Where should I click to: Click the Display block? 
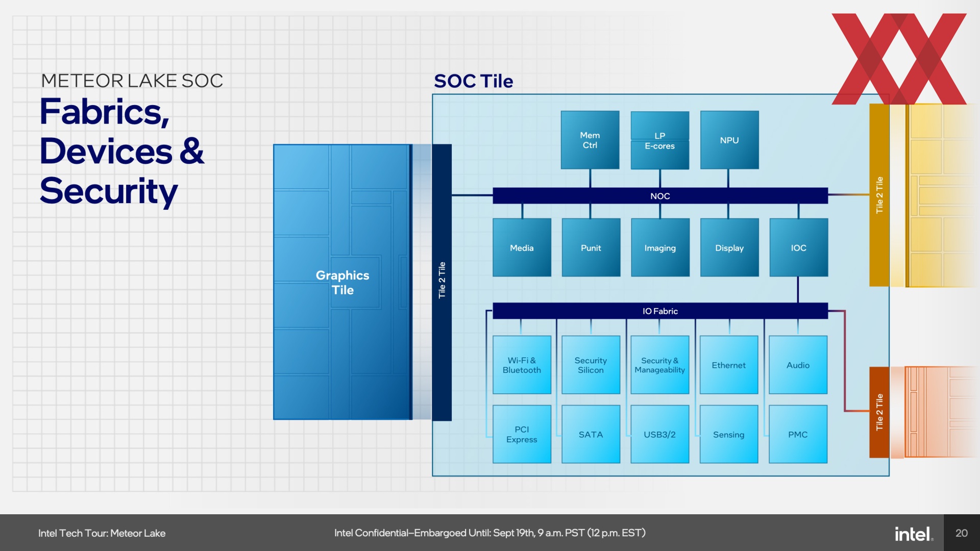point(729,247)
